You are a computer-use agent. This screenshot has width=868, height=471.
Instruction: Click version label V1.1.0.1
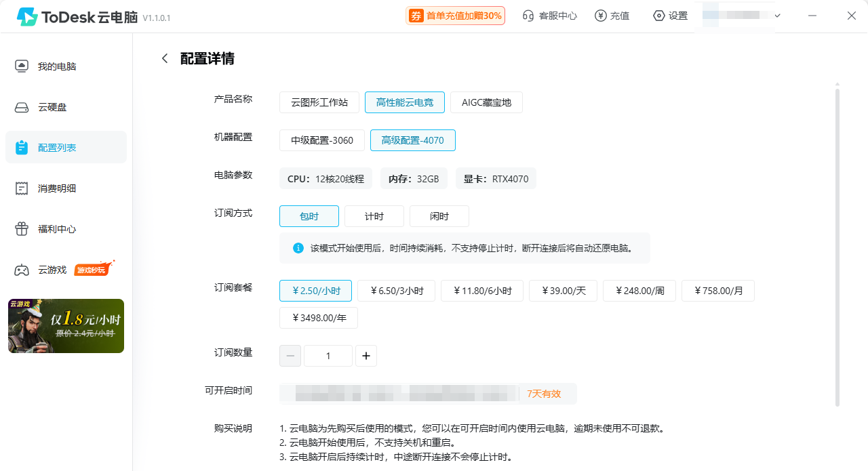tap(157, 18)
